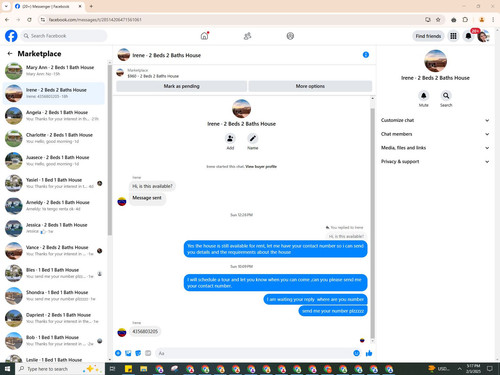
Task: Go back using the Marketplace back arrow
Action: pos(10,53)
